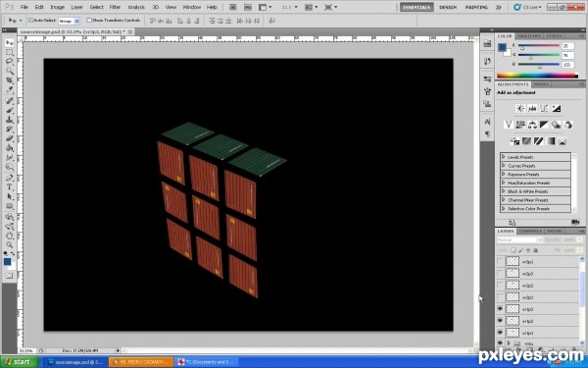Expand Levels Presets
The image size is (588, 368).
coord(504,157)
